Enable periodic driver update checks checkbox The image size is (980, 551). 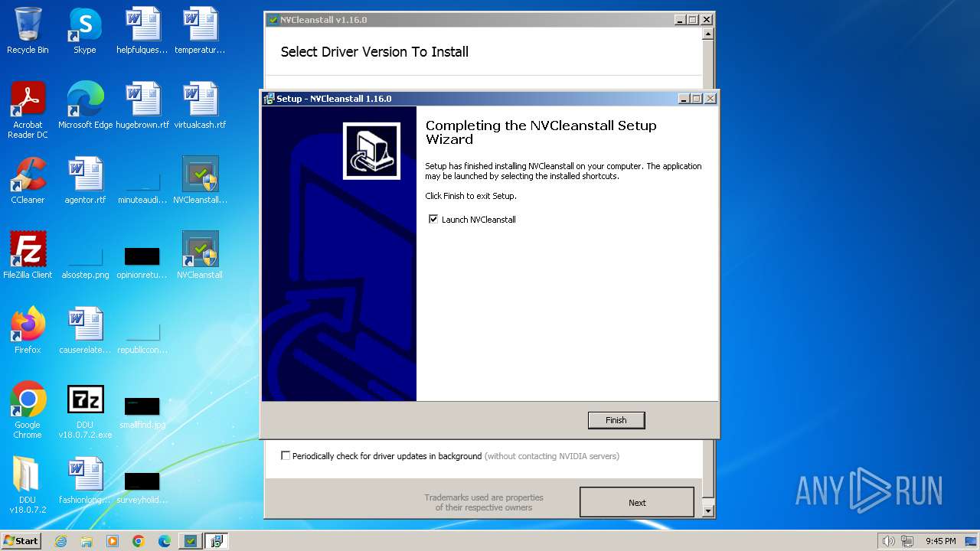pyautogui.click(x=286, y=456)
